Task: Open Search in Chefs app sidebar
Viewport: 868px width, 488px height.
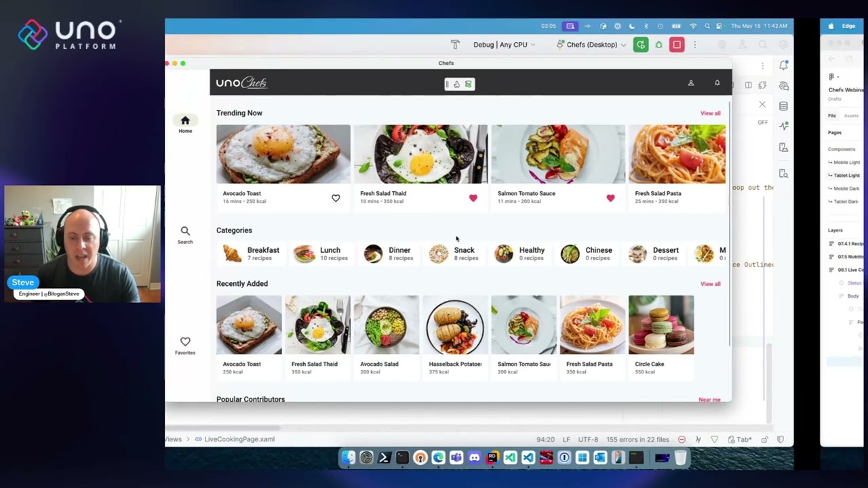Action: tap(185, 235)
